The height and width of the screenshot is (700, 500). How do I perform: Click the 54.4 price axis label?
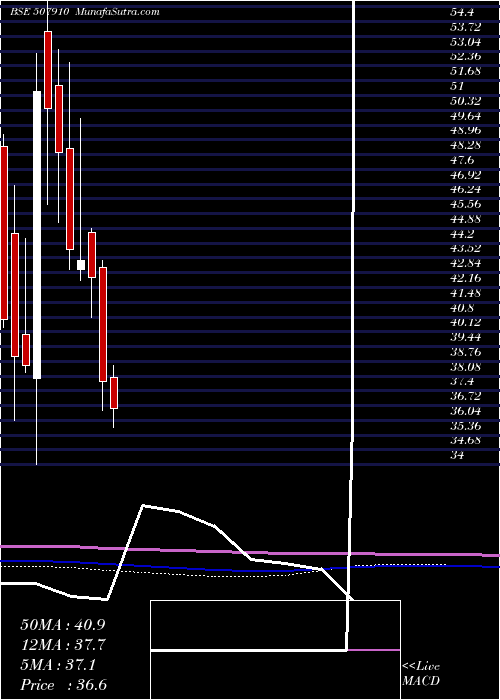click(x=462, y=12)
